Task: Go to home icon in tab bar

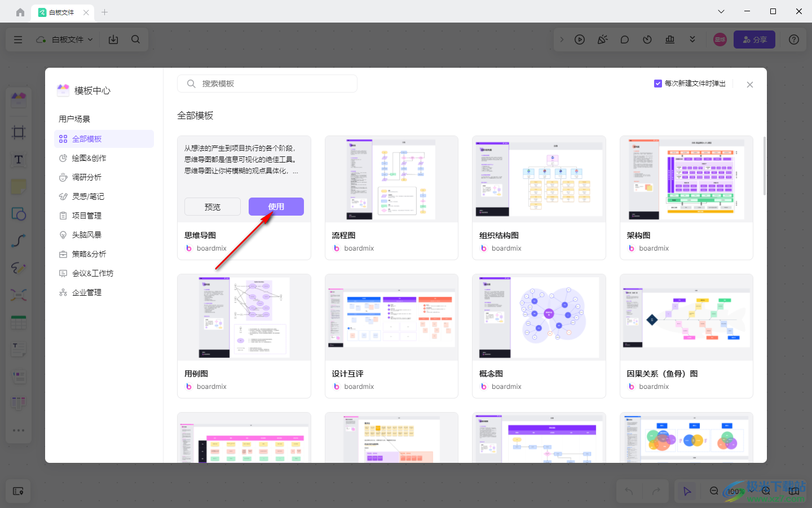Action: pos(20,12)
